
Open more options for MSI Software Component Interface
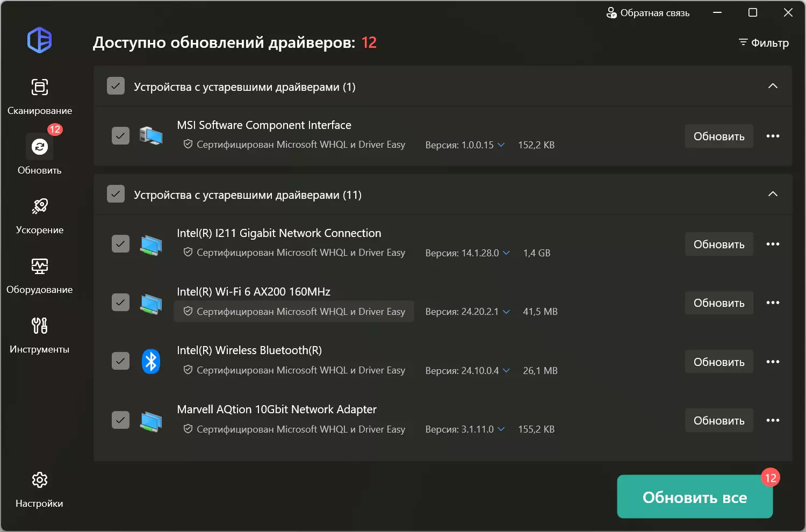click(x=773, y=136)
